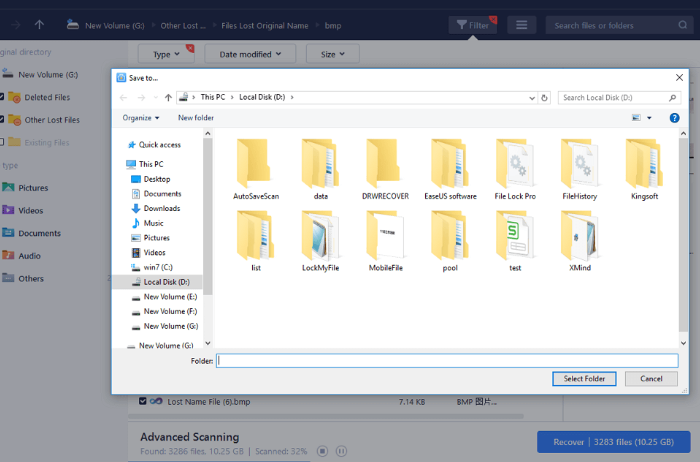Click the Search Local Disk (D:) box

coord(618,98)
